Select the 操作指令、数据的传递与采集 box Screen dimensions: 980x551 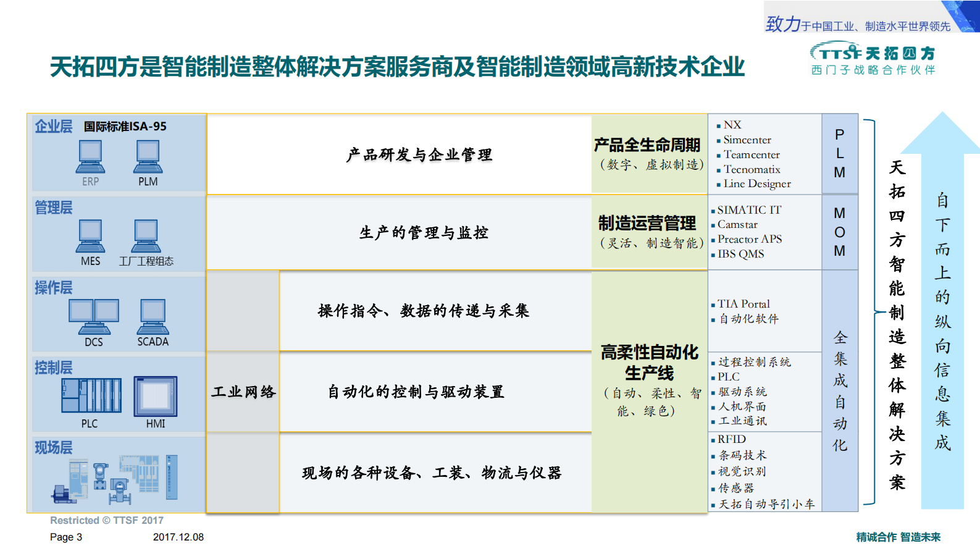[435, 311]
